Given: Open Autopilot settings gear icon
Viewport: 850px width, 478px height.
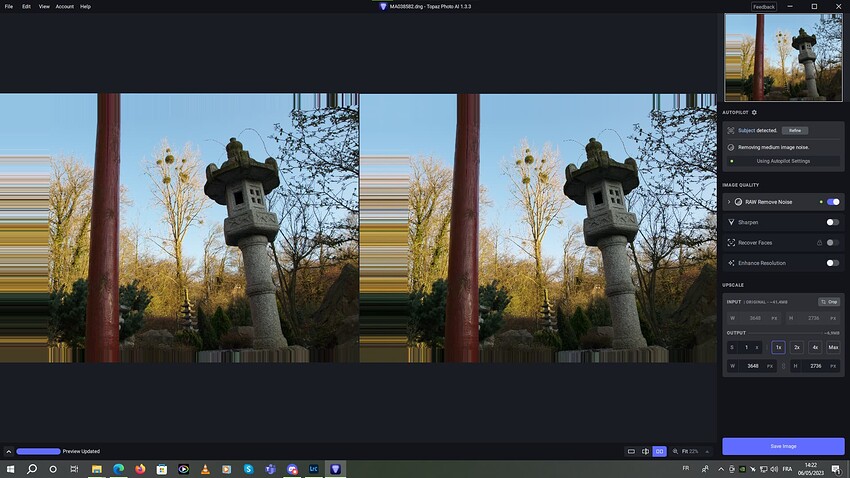Looking at the screenshot, I should [x=754, y=113].
